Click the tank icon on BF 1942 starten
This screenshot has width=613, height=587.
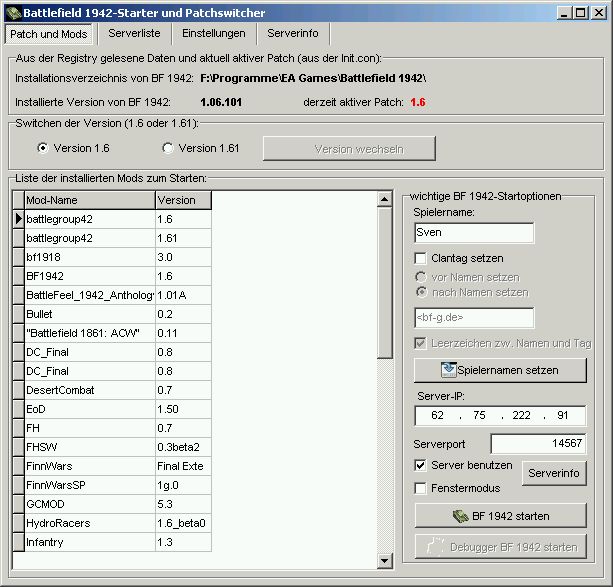(x=461, y=516)
